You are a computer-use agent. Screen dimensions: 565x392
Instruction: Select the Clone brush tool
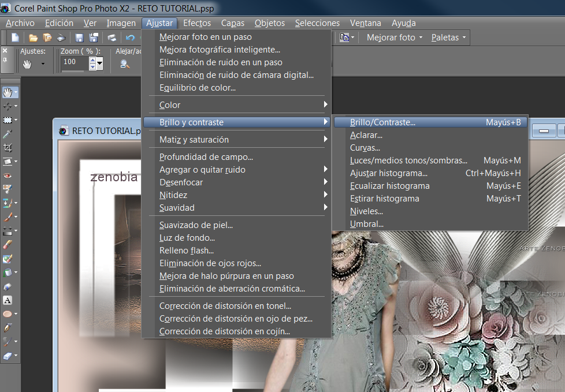click(7, 203)
